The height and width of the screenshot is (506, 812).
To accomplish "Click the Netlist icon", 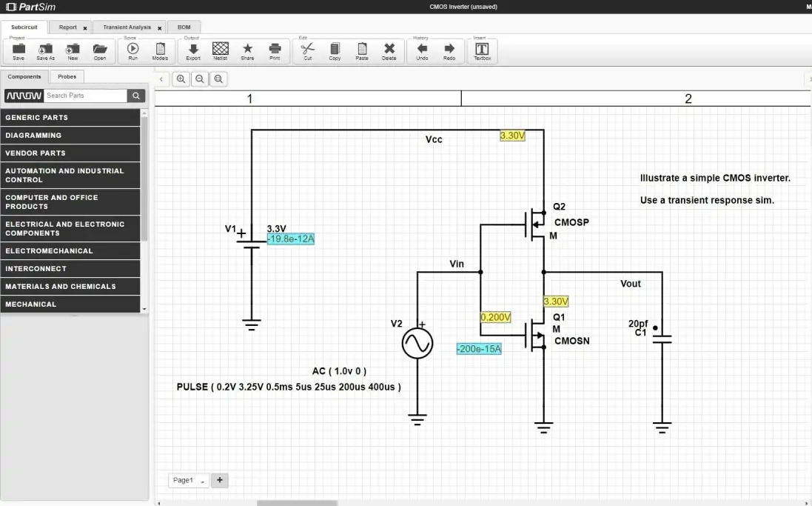I will 220,50.
